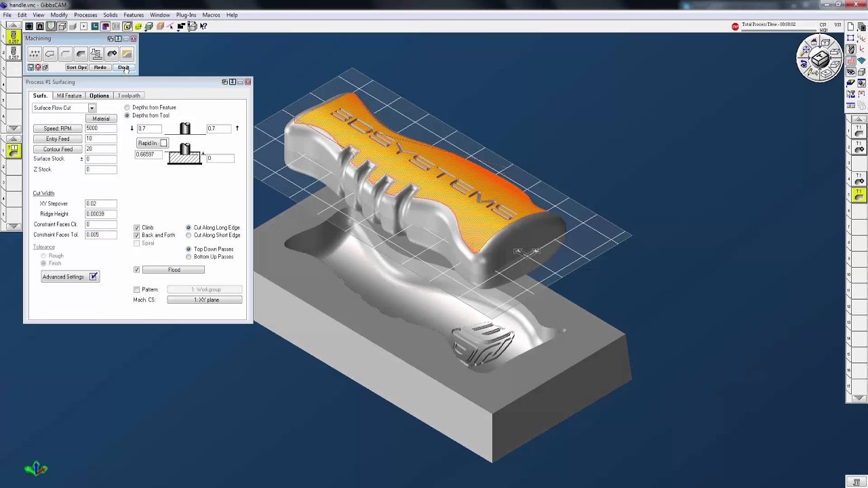Image resolution: width=868 pixels, height=488 pixels.
Task: Select Bottom Up Passes option
Action: [x=189, y=257]
